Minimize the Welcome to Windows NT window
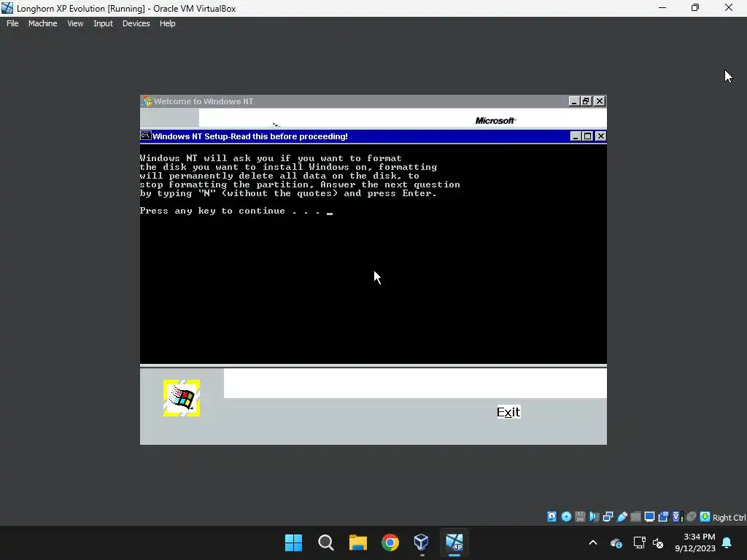This screenshot has width=747, height=560. [574, 101]
